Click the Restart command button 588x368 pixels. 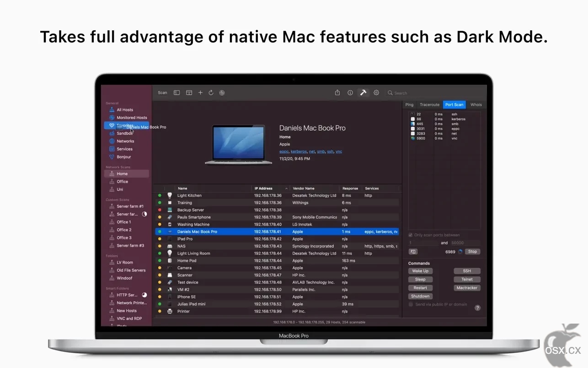[420, 288]
